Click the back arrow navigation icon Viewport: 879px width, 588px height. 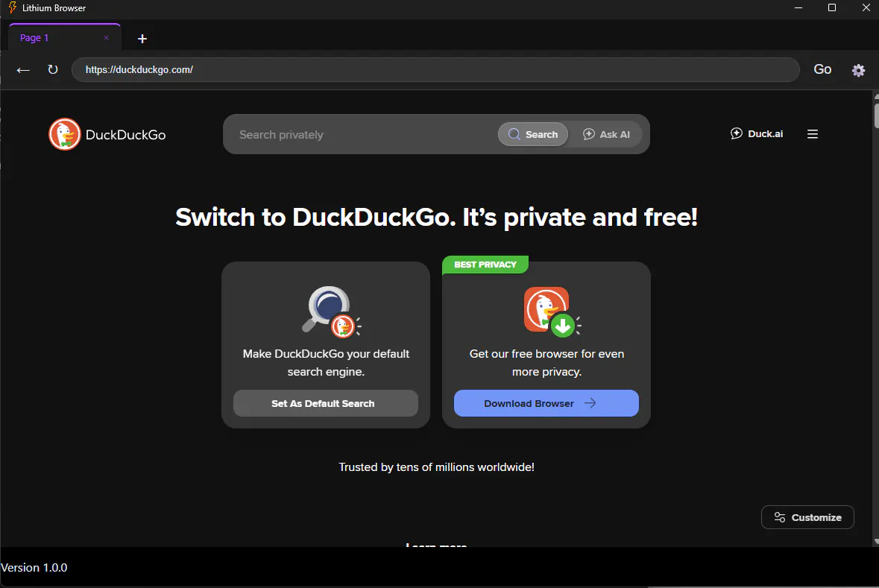(x=23, y=70)
